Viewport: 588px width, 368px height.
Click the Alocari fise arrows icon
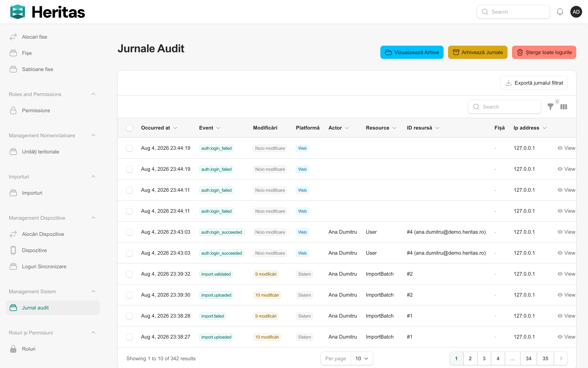tap(13, 37)
